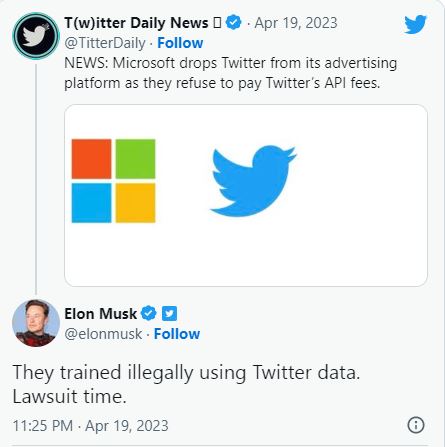The image size is (445, 447).
Task: Follow the @elonmusk account
Action: pyautogui.click(x=177, y=334)
